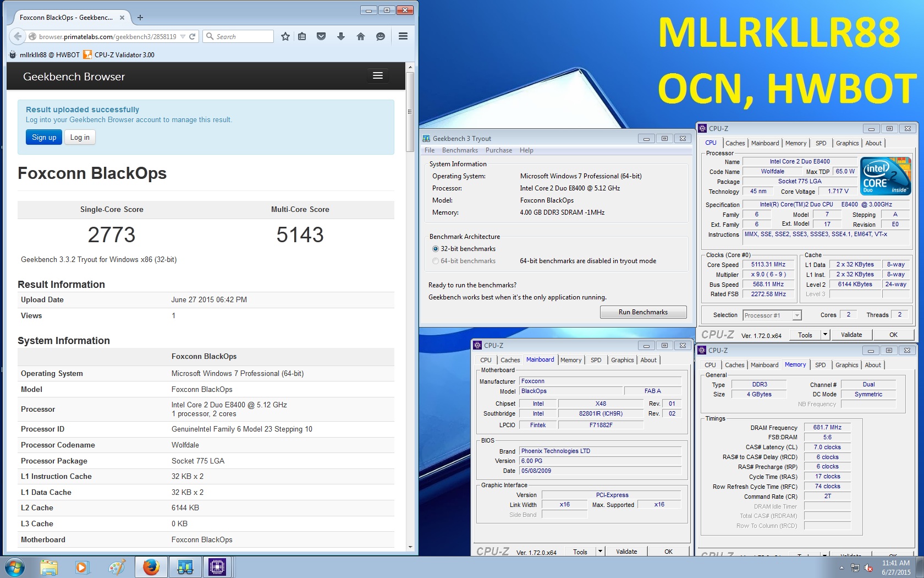Click Run Benchmarks in Geekbench
The width and height of the screenshot is (924, 578).
[x=643, y=312]
